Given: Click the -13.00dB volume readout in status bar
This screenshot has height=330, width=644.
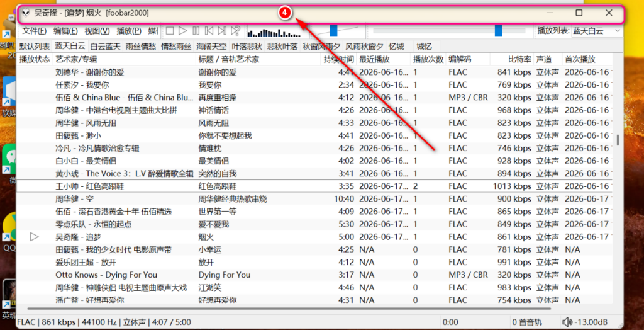Looking at the screenshot, I should click(590, 322).
